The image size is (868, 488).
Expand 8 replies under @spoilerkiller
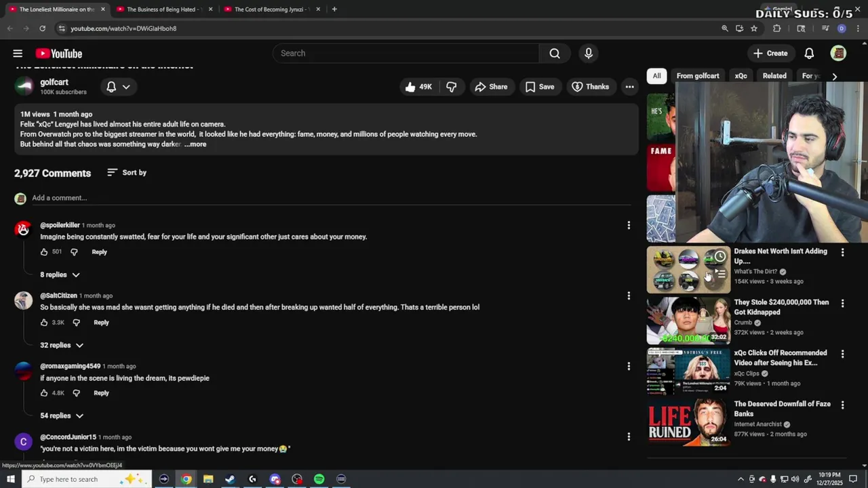coord(60,274)
